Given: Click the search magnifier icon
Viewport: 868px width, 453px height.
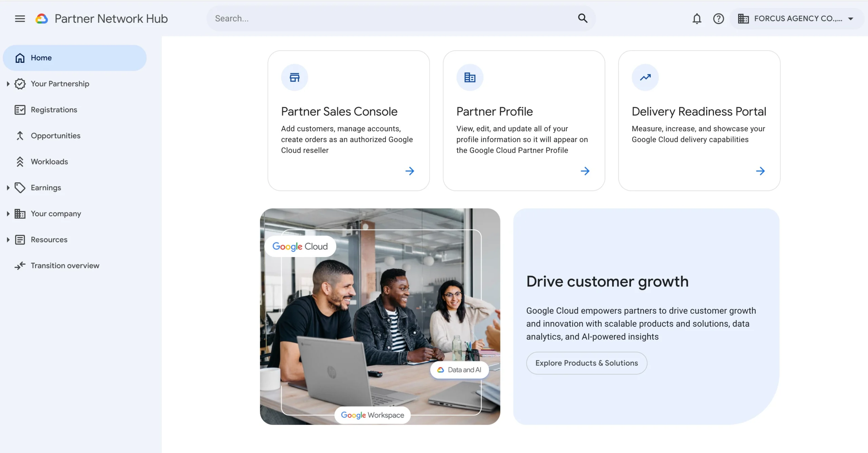Looking at the screenshot, I should click(x=583, y=18).
